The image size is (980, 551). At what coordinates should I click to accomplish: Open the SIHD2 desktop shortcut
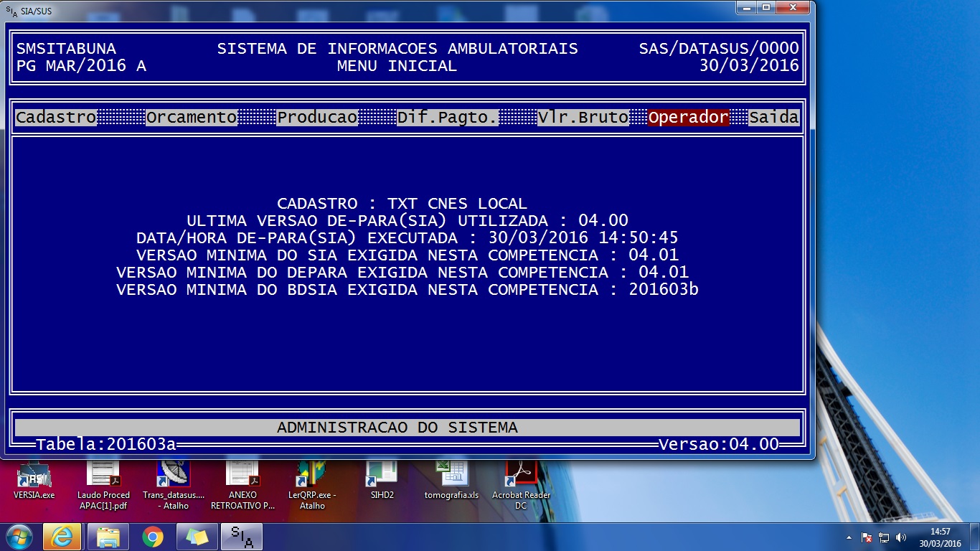tap(382, 476)
